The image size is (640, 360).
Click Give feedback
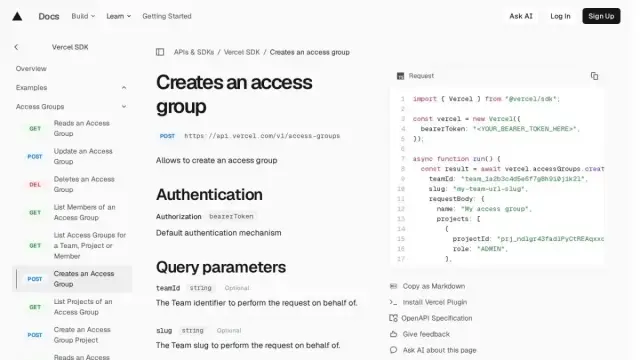click(426, 334)
